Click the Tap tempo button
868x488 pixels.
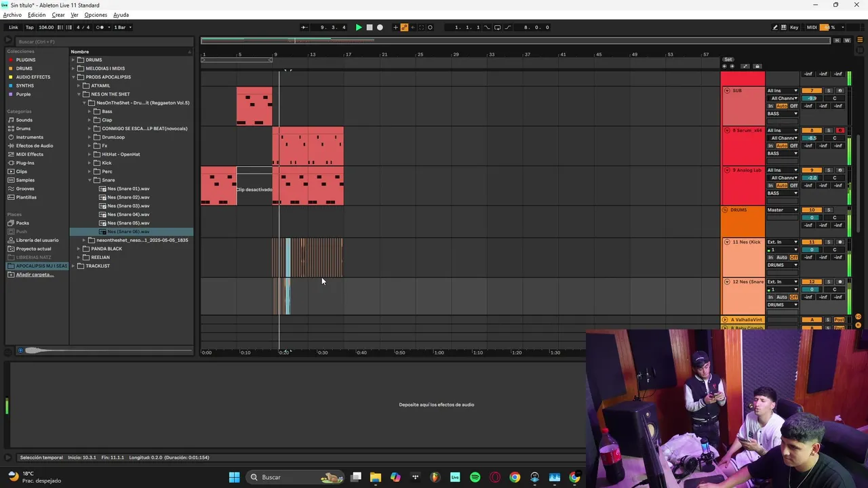[x=29, y=27]
